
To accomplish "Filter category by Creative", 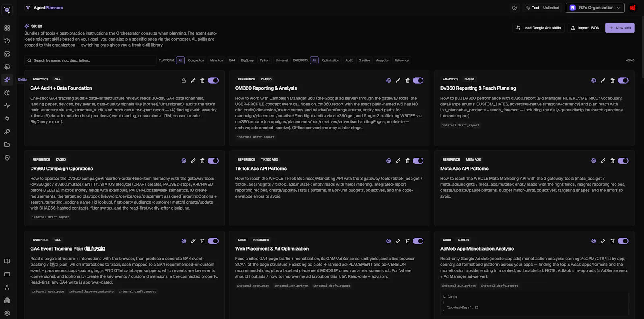I will (x=364, y=60).
